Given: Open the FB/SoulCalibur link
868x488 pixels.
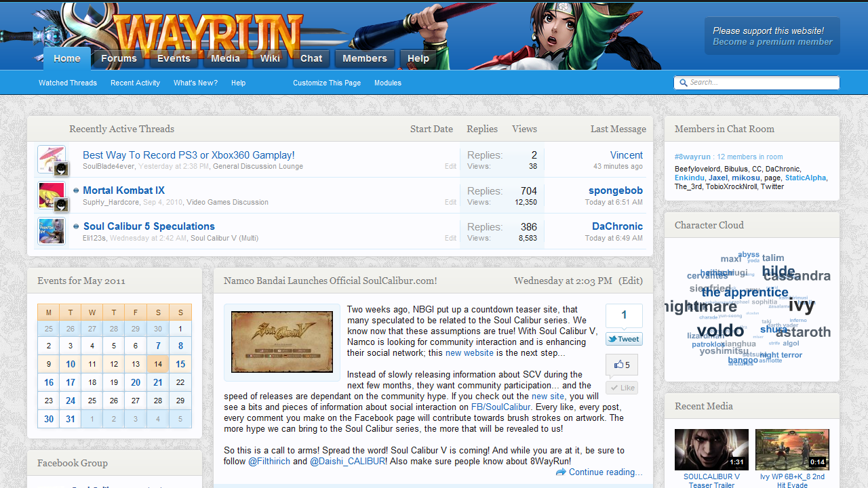Looking at the screenshot, I should pyautogui.click(x=500, y=407).
